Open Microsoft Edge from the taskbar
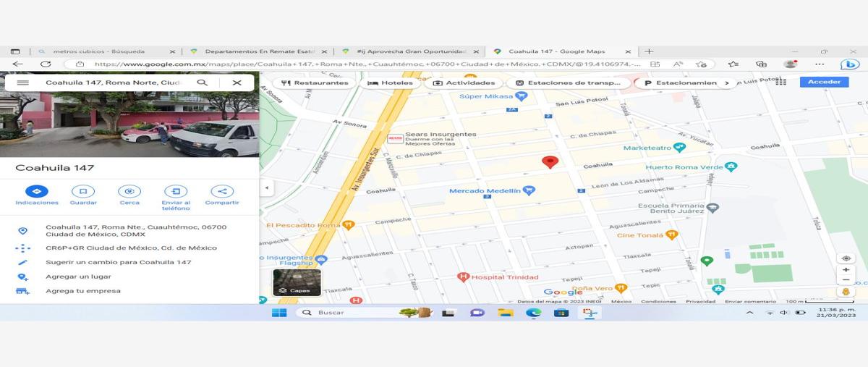The height and width of the screenshot is (367, 868). [533, 313]
